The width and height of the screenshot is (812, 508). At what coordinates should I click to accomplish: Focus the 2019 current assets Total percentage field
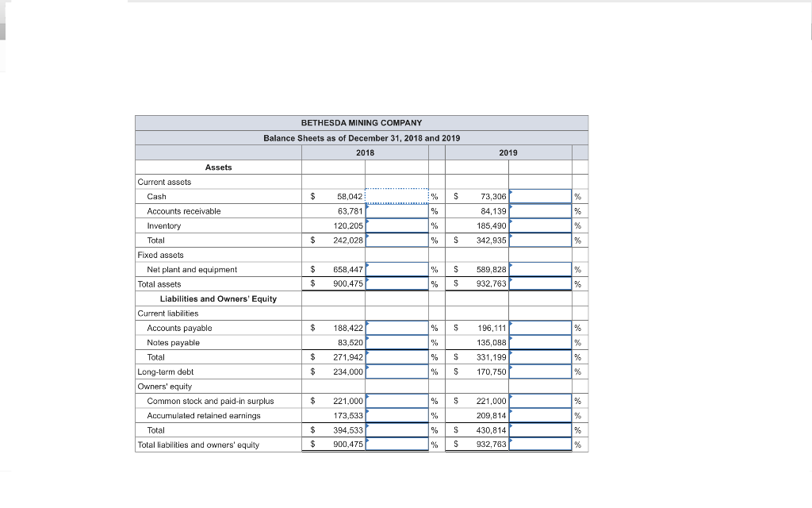click(541, 240)
